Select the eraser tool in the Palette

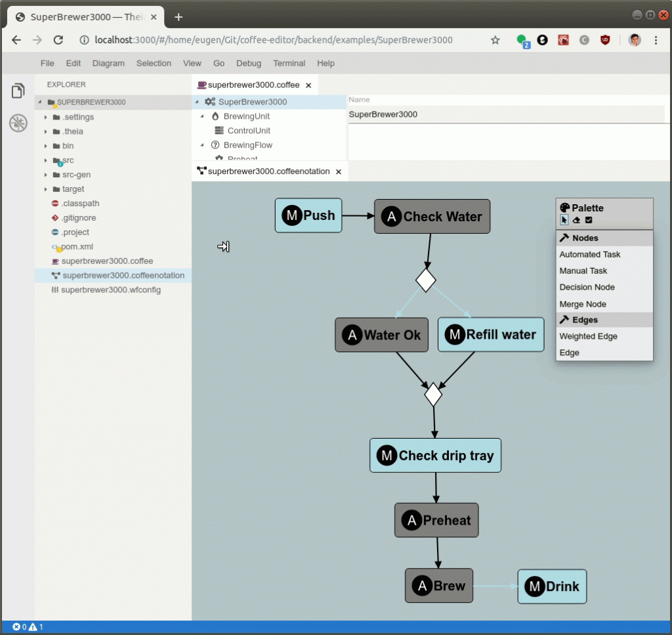point(576,219)
